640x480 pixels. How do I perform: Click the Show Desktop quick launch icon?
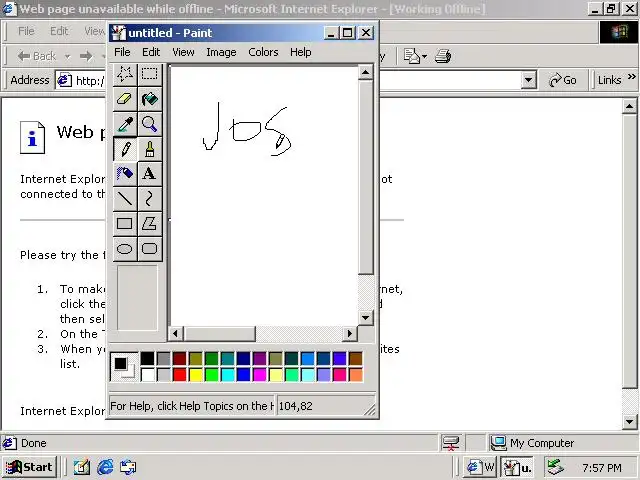pos(82,467)
